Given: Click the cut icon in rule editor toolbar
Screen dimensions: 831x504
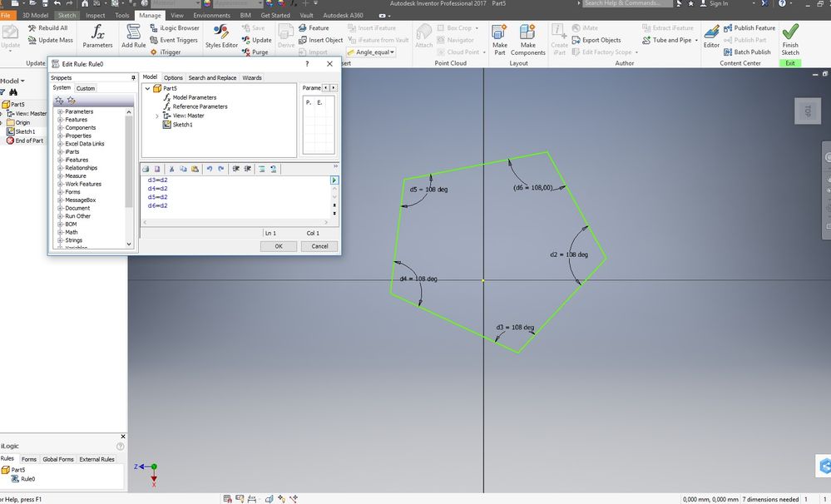Looking at the screenshot, I should (171, 169).
